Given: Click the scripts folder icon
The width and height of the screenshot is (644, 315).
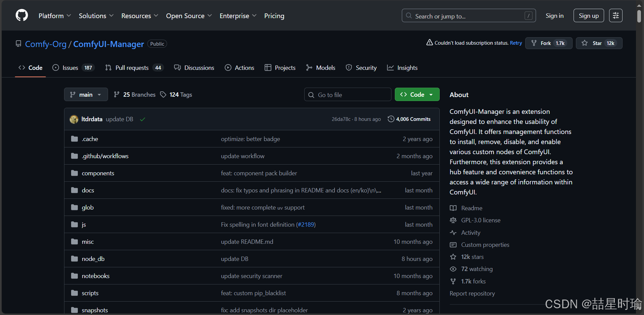Looking at the screenshot, I should [74, 293].
